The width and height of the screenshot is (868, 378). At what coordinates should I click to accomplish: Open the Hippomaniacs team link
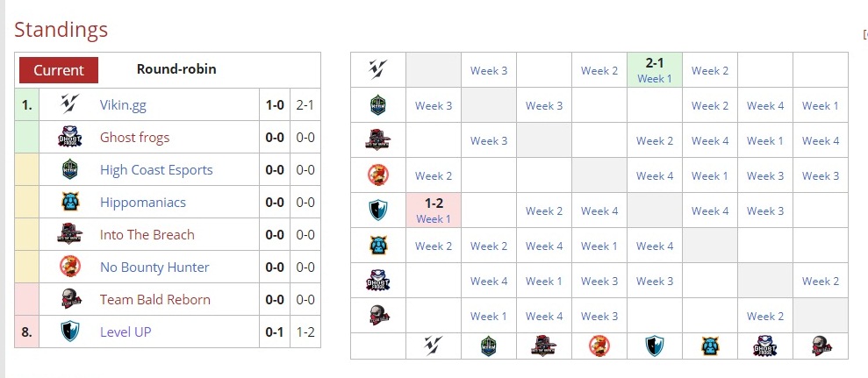[x=143, y=203]
